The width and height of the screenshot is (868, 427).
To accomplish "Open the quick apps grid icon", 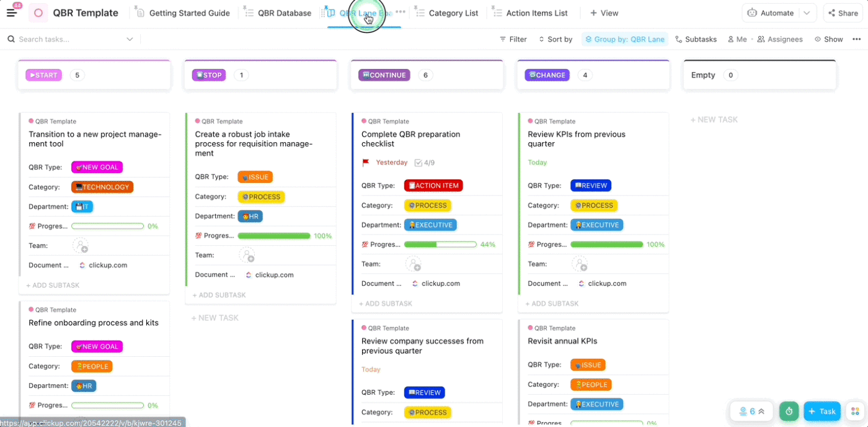I will 855,411.
